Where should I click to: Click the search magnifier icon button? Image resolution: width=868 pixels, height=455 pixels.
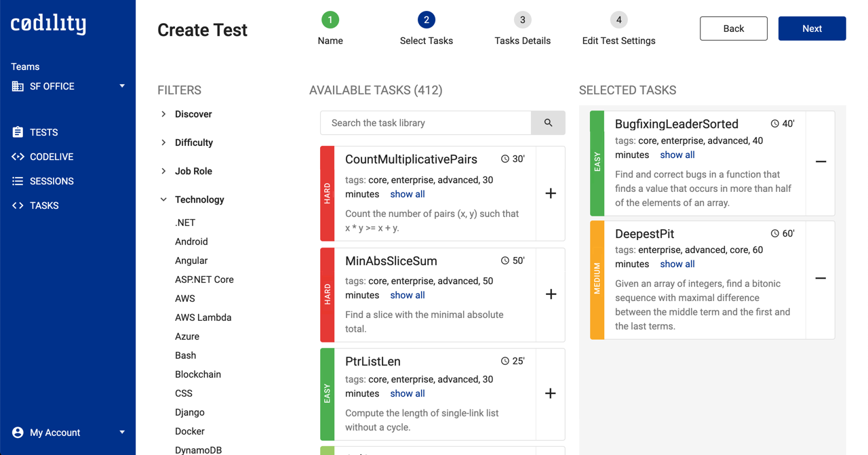pyautogui.click(x=548, y=123)
